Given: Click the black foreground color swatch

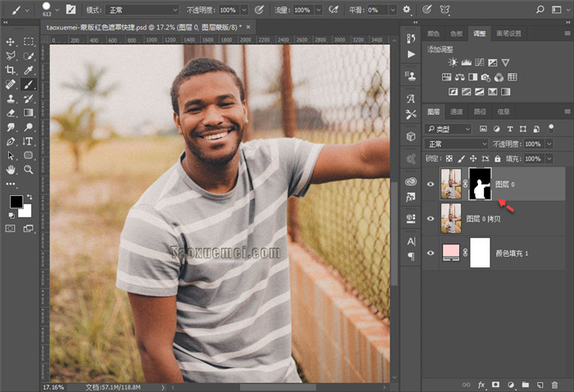Looking at the screenshot, I should 16,202.
